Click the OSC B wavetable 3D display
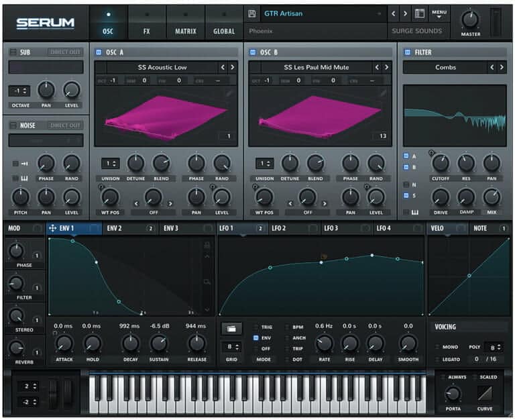The image size is (515, 420). tap(321, 115)
